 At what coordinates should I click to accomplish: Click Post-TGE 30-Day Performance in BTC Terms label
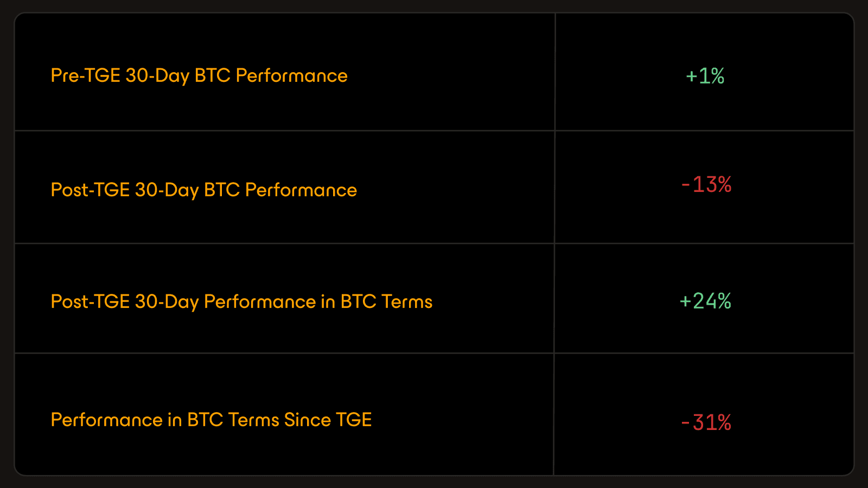[241, 302]
